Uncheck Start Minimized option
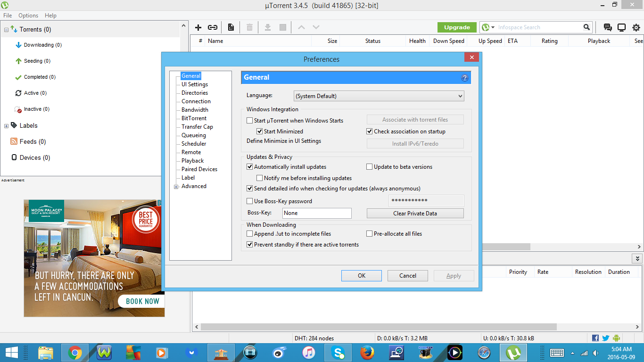 (260, 132)
